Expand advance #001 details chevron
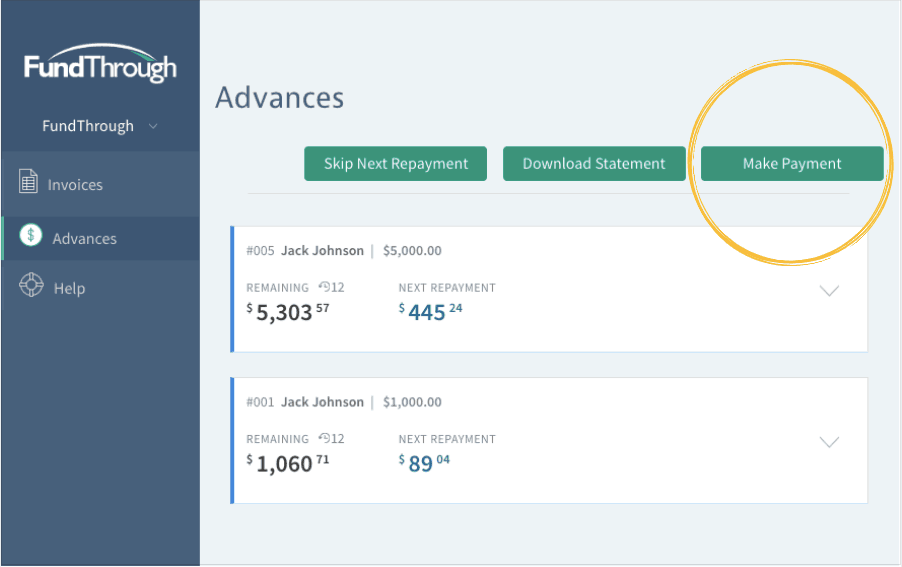902x567 pixels. pyautogui.click(x=829, y=442)
